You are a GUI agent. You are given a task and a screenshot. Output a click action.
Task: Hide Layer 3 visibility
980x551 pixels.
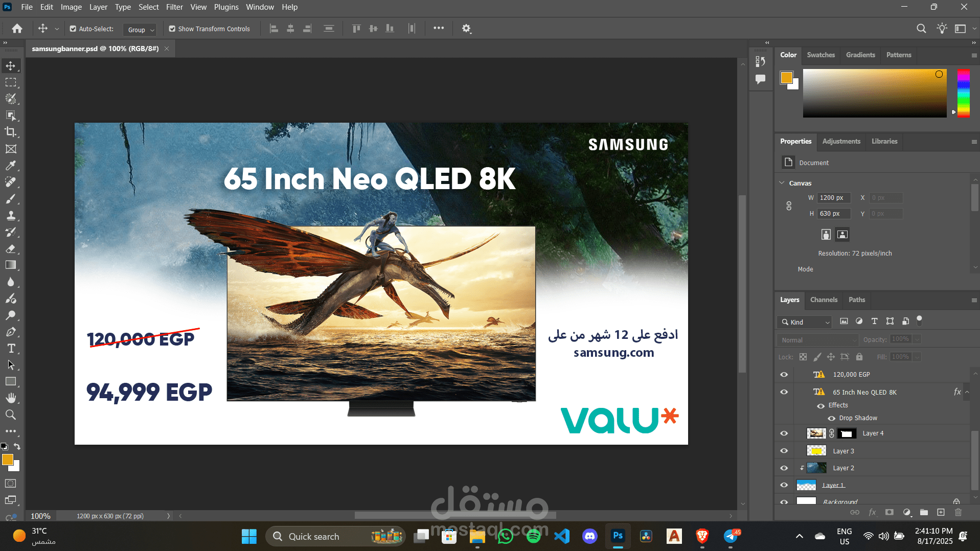click(784, 451)
